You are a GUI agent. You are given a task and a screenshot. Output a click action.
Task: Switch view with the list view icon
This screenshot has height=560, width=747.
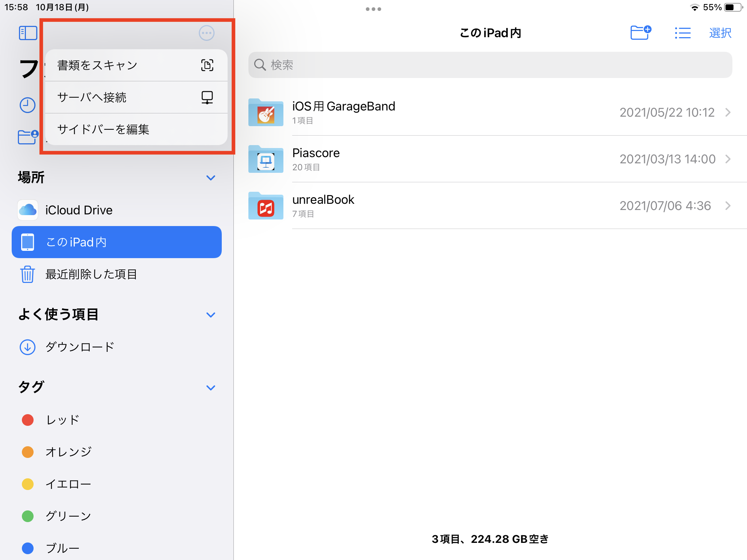tap(682, 33)
